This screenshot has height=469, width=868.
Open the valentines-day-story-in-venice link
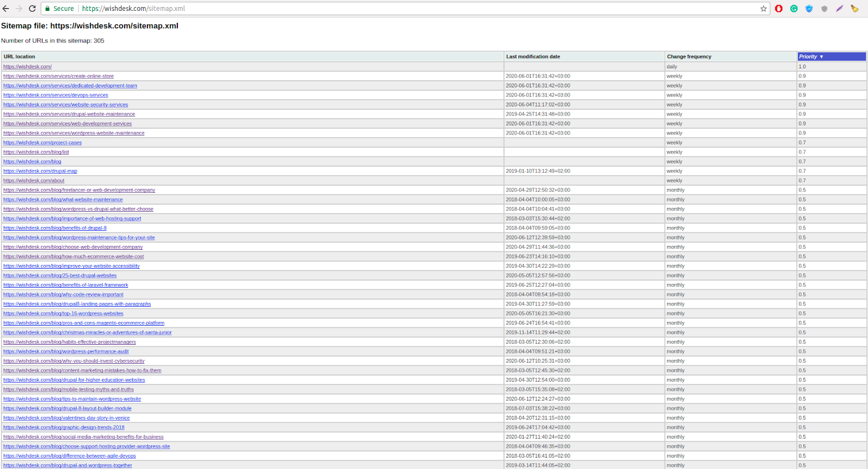[x=67, y=418]
